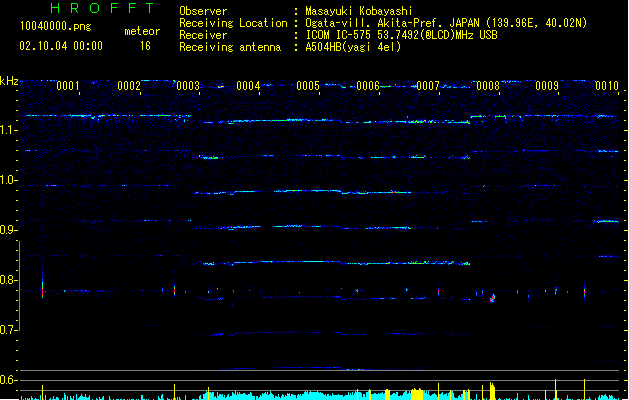Click the HROFFT title text
629x400 pixels.
(103, 8)
